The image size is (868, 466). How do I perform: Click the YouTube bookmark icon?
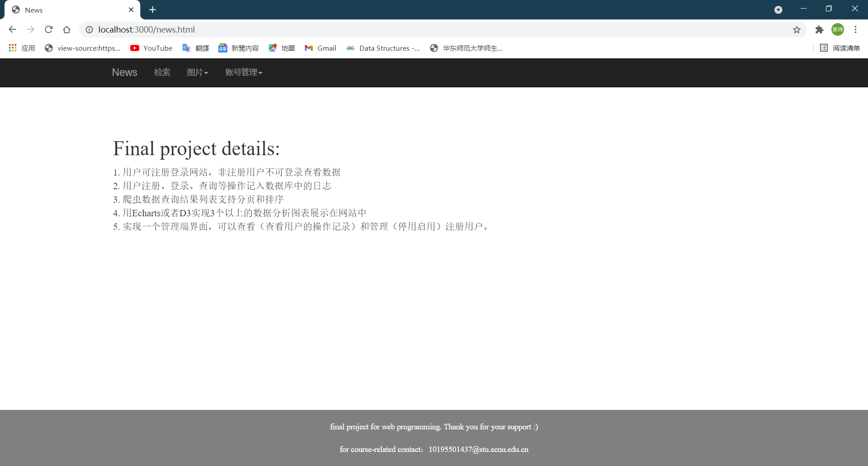[135, 48]
